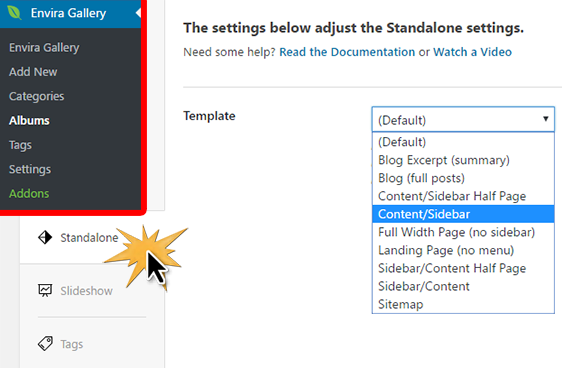Open the Categories submenu item
The image size is (562, 368).
click(x=37, y=96)
